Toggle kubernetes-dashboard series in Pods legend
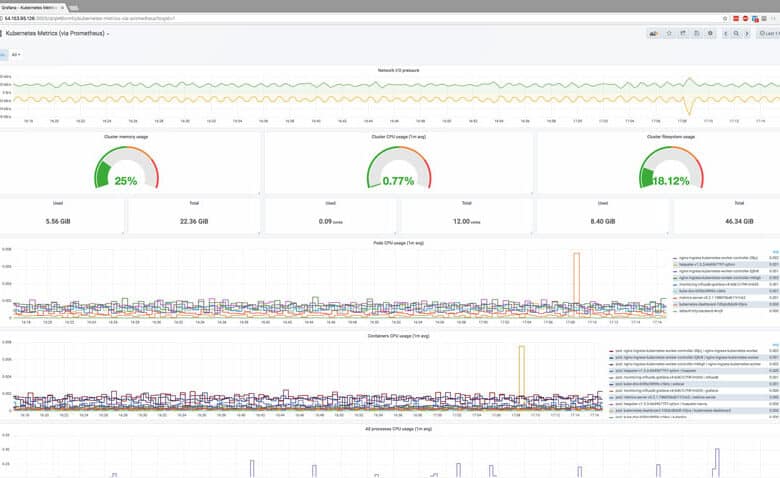 (712, 304)
